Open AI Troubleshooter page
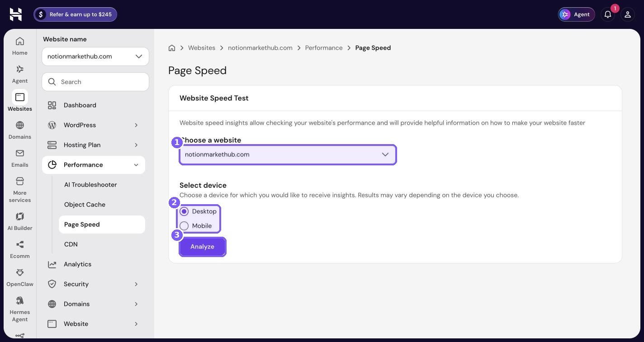 pyautogui.click(x=102, y=185)
